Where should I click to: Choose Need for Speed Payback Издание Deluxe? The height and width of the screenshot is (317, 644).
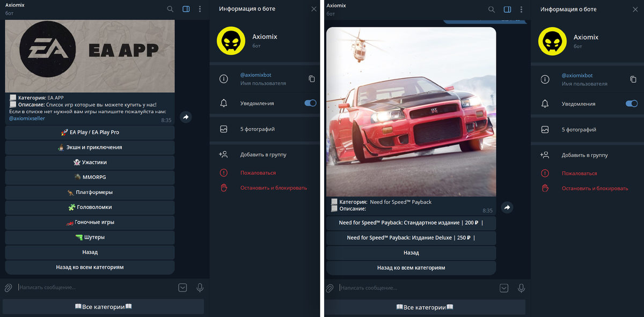pyautogui.click(x=411, y=238)
